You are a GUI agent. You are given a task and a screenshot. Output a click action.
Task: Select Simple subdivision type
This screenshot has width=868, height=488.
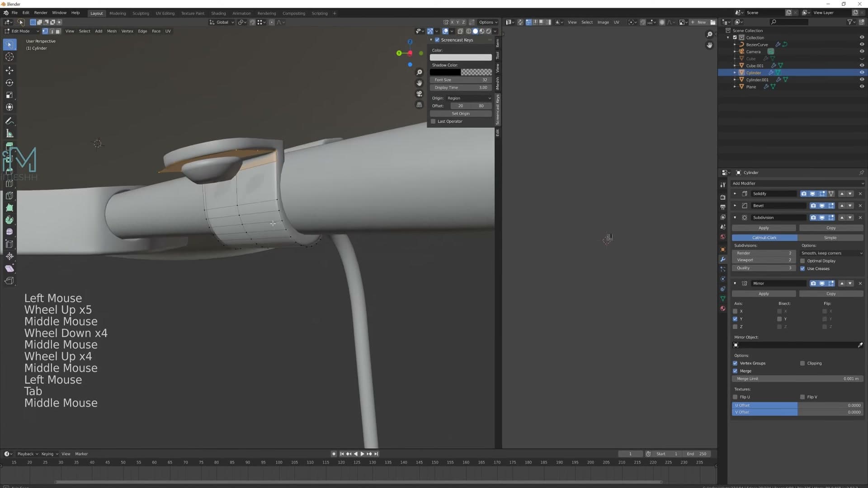tap(830, 238)
